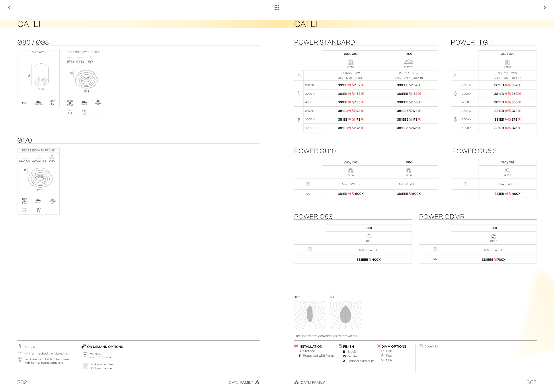Click the BPM3181 LED module icon
This screenshot has width=554, height=392.
[408, 62]
